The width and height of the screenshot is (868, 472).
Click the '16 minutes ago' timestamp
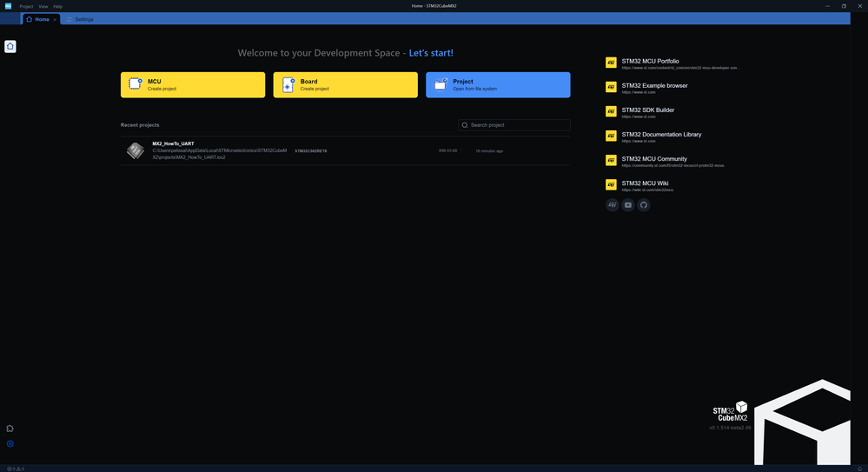[x=489, y=150]
